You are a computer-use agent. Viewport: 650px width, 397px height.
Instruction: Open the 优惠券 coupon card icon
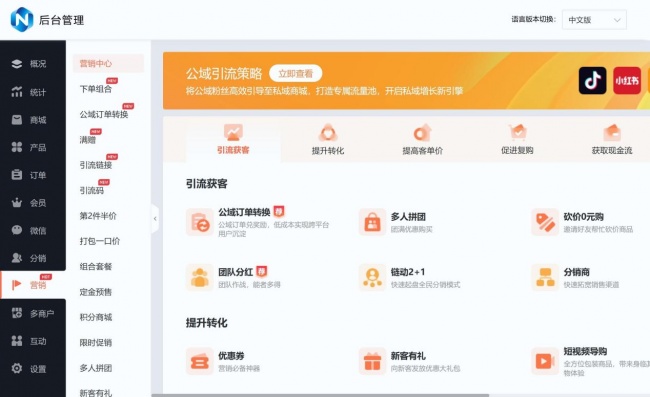tap(199, 361)
